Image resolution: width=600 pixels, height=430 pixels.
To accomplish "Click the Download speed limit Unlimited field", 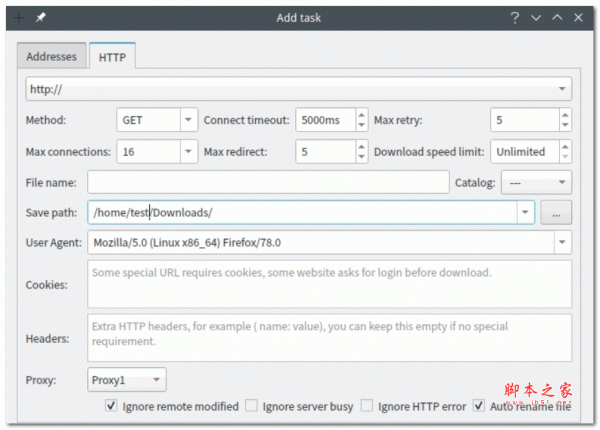I will tap(525, 151).
